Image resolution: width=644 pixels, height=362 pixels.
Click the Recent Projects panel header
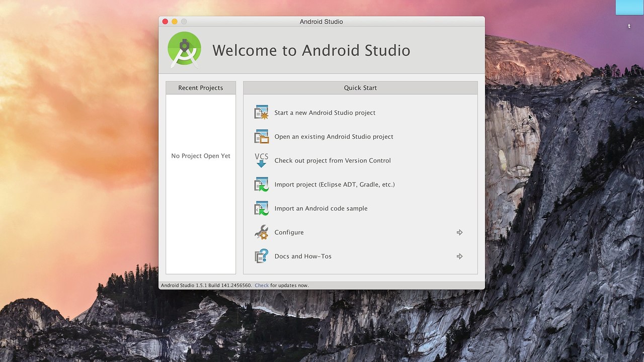pos(201,88)
